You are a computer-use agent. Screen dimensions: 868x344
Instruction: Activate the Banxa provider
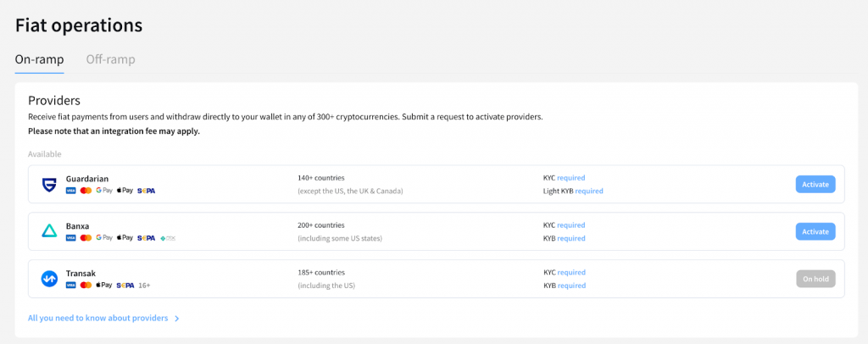[x=815, y=231]
